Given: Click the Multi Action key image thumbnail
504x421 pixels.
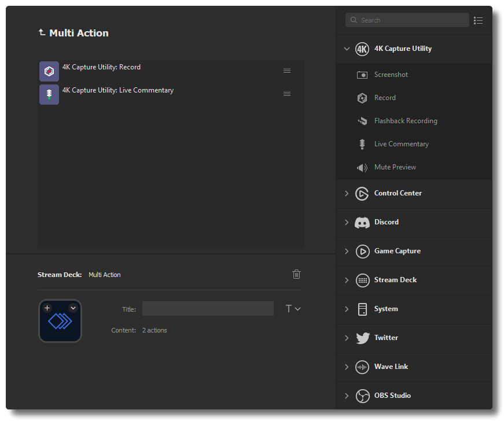Looking at the screenshot, I should point(60,321).
